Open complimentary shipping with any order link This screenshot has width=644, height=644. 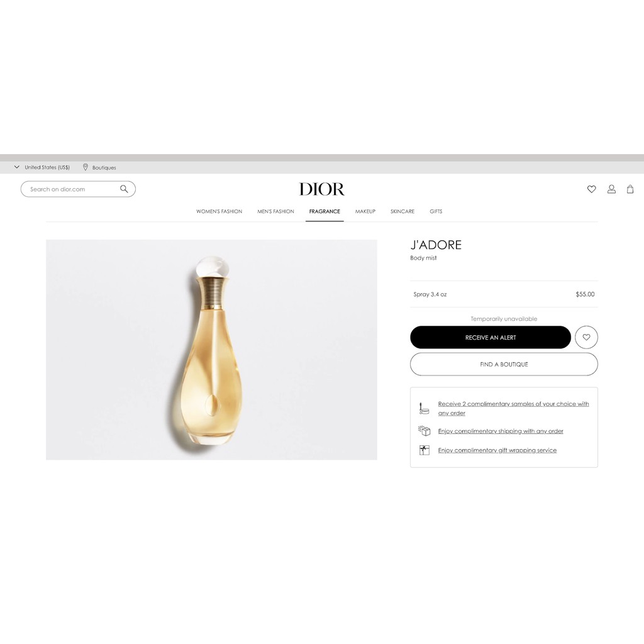point(501,431)
